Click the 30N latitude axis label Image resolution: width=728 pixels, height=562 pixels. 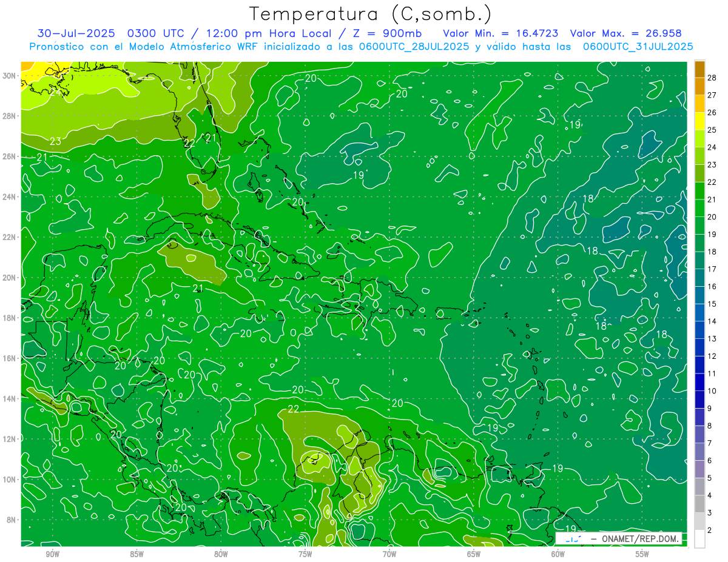click(x=9, y=76)
